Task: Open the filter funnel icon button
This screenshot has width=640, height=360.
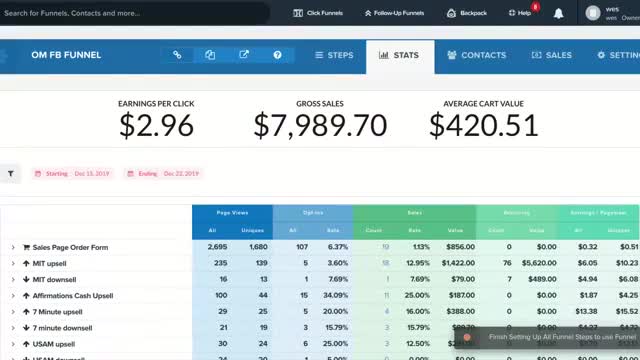Action: (x=11, y=173)
